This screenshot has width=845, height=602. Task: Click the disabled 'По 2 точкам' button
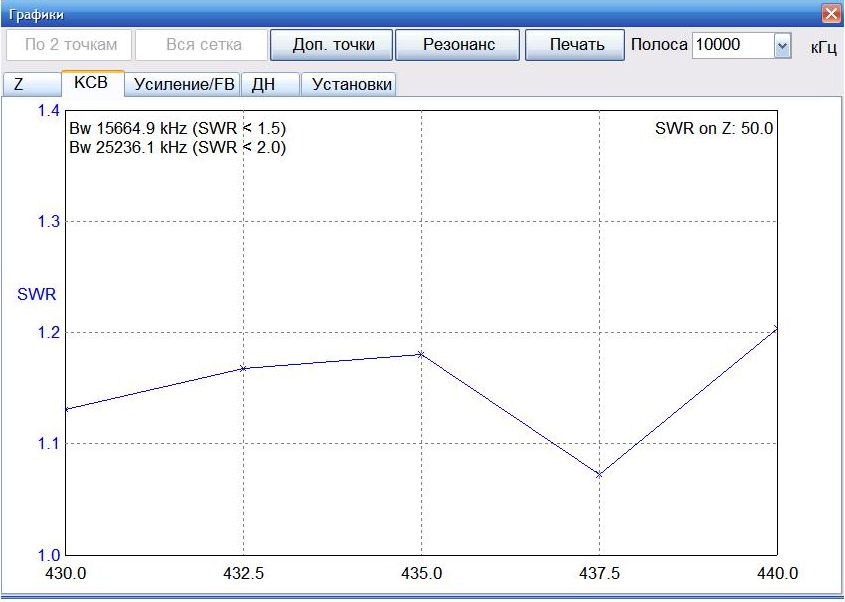[69, 45]
